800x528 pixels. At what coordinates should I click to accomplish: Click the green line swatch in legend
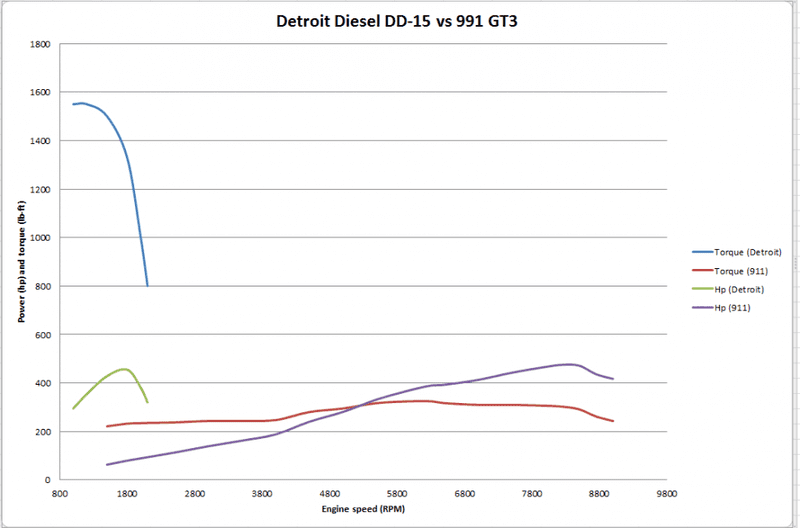pyautogui.click(x=701, y=289)
